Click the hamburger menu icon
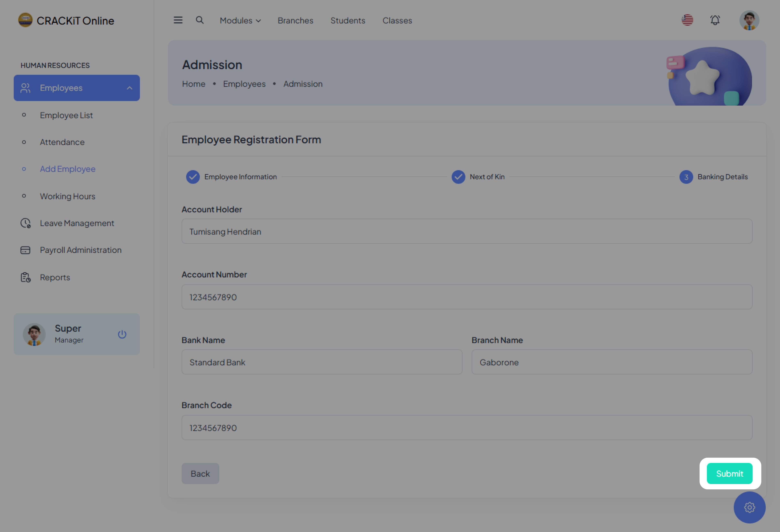 (x=178, y=20)
